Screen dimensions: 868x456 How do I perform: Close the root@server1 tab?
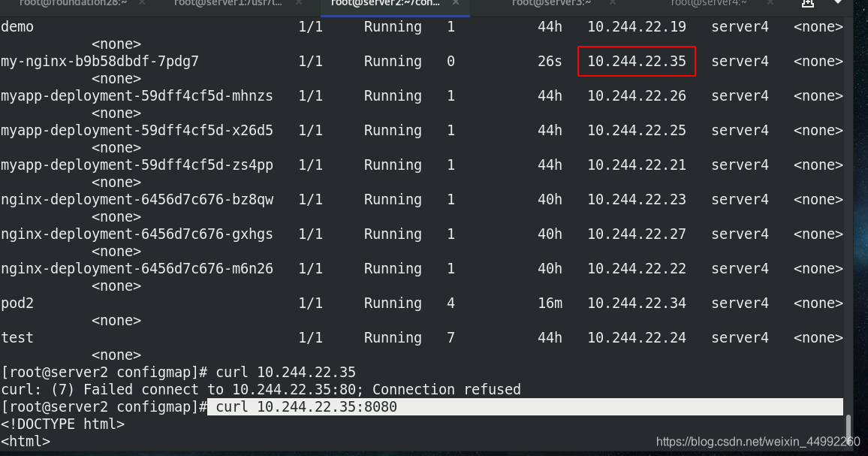click(x=299, y=3)
